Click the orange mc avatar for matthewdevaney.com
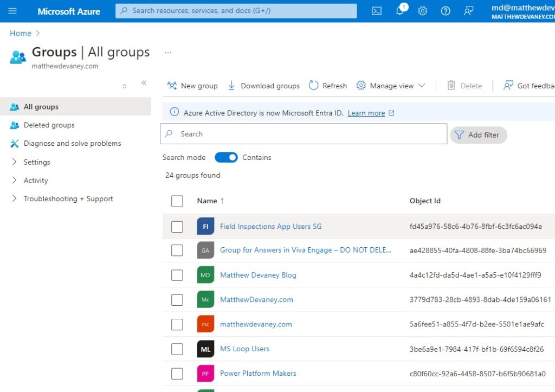This screenshot has width=555, height=392. coord(205,324)
